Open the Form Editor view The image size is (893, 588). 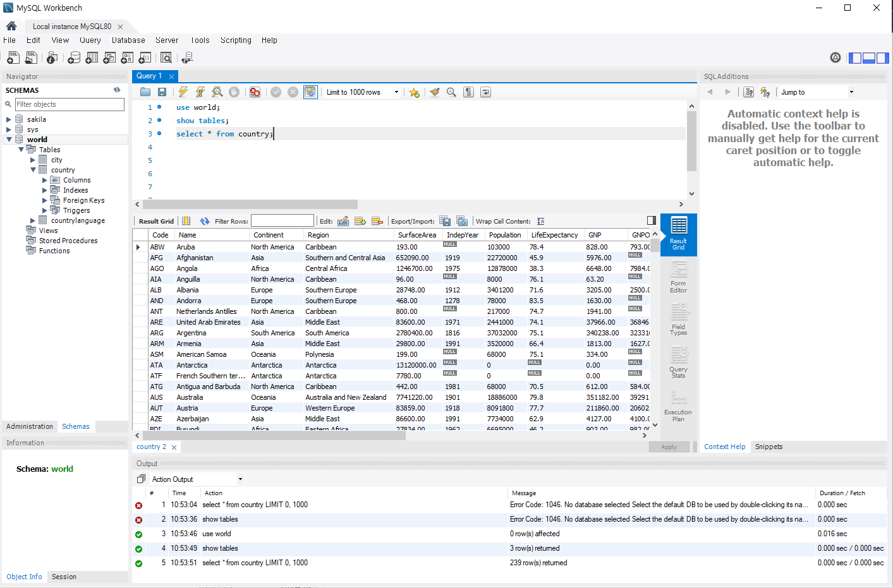678,277
